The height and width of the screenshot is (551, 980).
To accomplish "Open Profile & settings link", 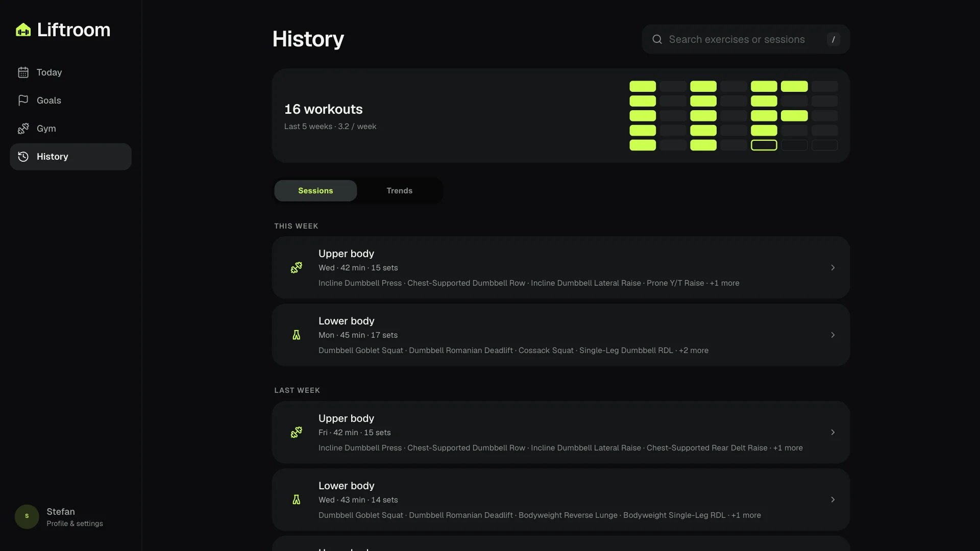I will 75,523.
